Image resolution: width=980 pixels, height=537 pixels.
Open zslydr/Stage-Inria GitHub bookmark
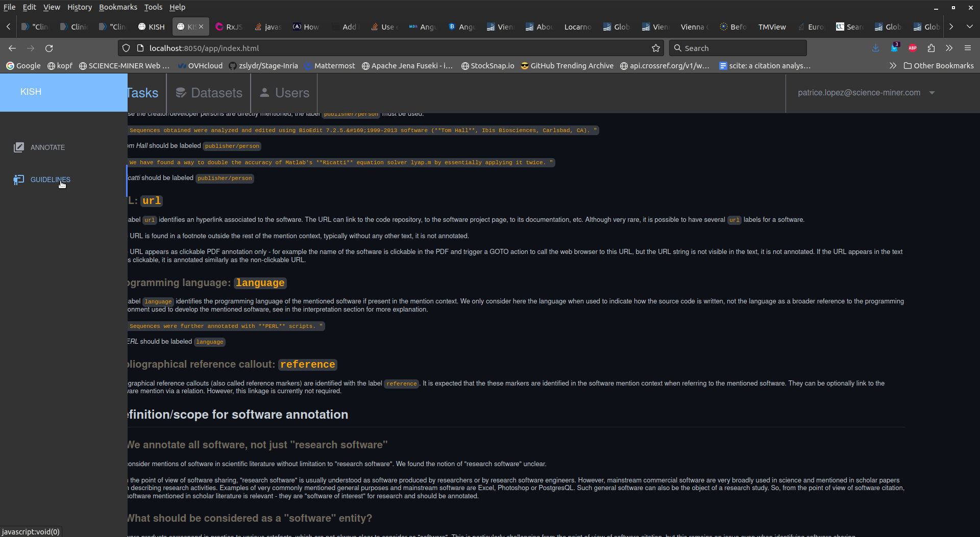point(263,66)
